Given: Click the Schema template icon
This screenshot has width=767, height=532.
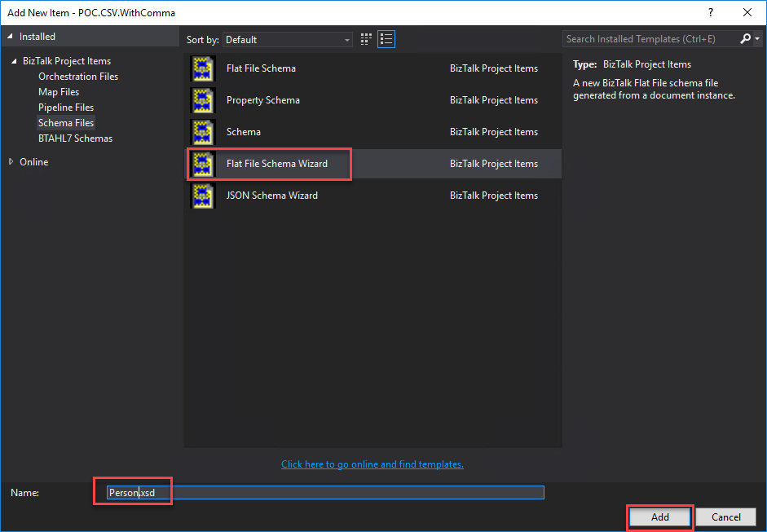Looking at the screenshot, I should (x=202, y=132).
